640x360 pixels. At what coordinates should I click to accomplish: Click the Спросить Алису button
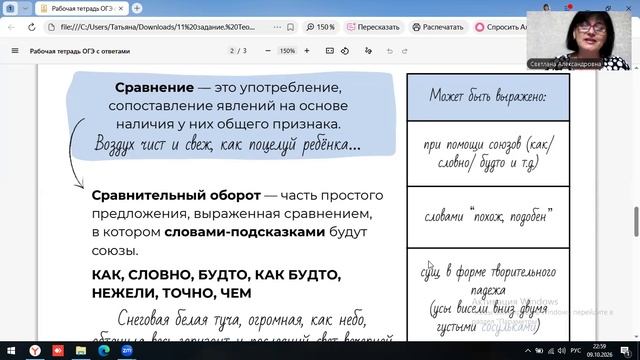click(501, 27)
